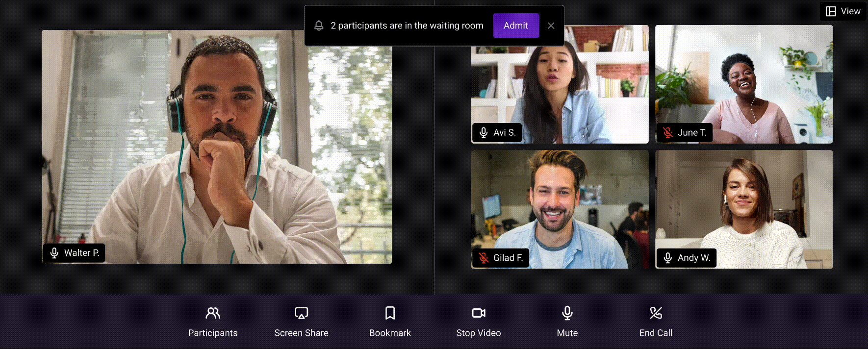
Task: Start Screen Share
Action: coord(301,322)
